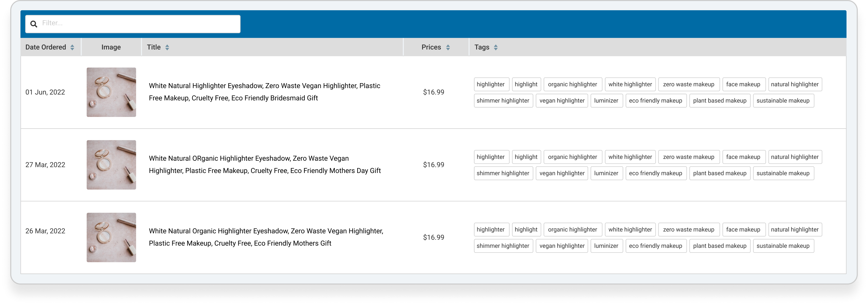Click 'zero waste makeup' tag in 26 Mar row

[689, 230]
